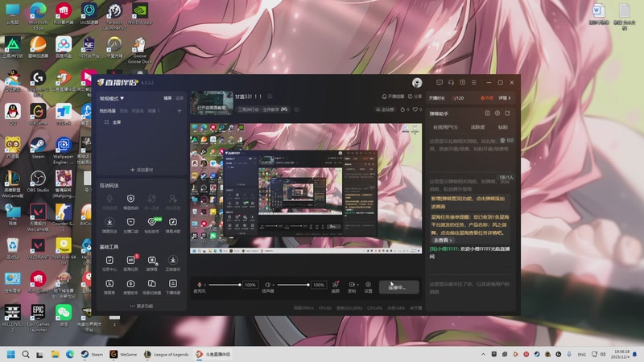Open OBS Studio desktop shortcut
644x362 pixels.
(x=38, y=182)
